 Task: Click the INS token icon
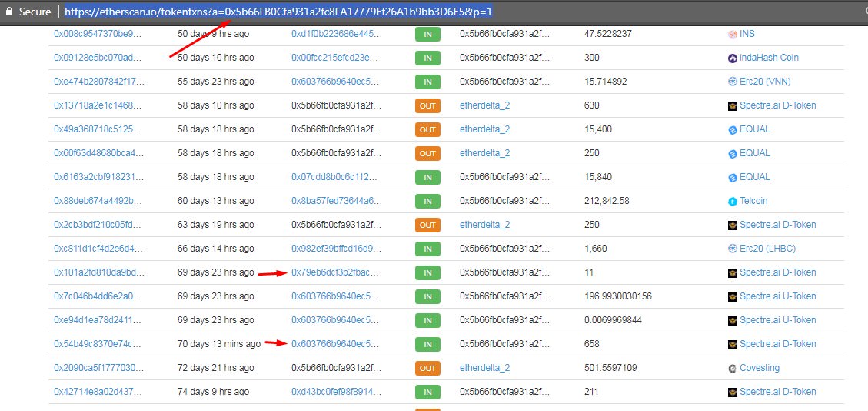733,34
